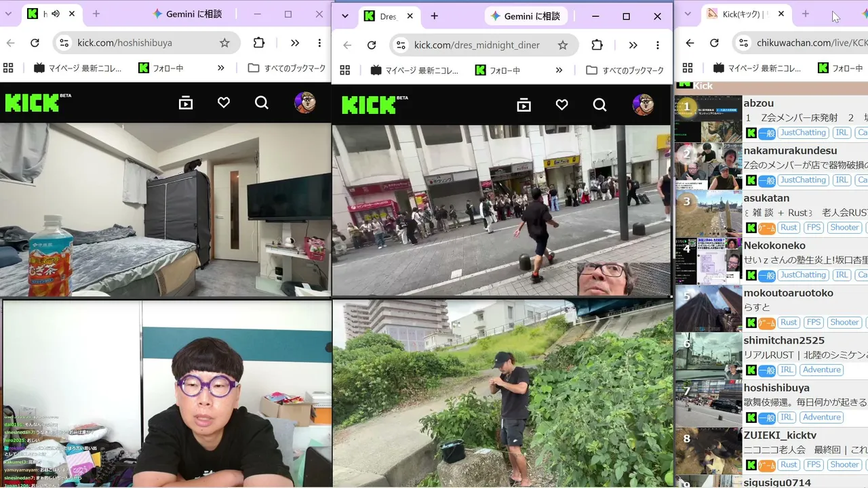Open Kick search in dres_midnight_diner window
This screenshot has height=488, width=868.
[599, 105]
